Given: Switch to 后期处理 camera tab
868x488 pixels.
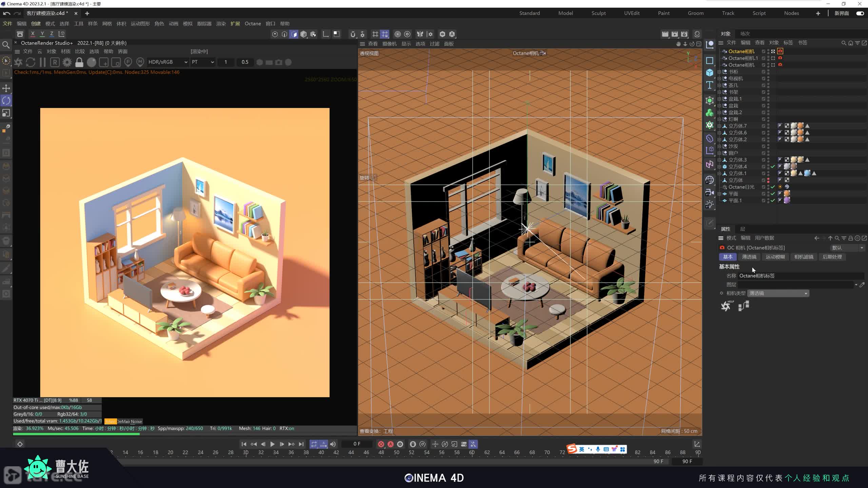Looking at the screenshot, I should [832, 257].
